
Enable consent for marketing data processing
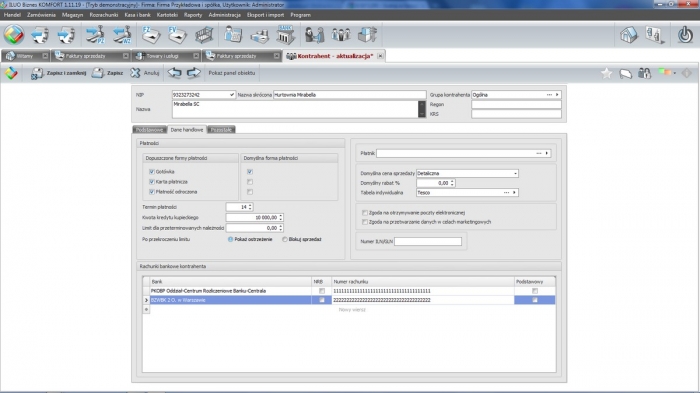(365, 222)
